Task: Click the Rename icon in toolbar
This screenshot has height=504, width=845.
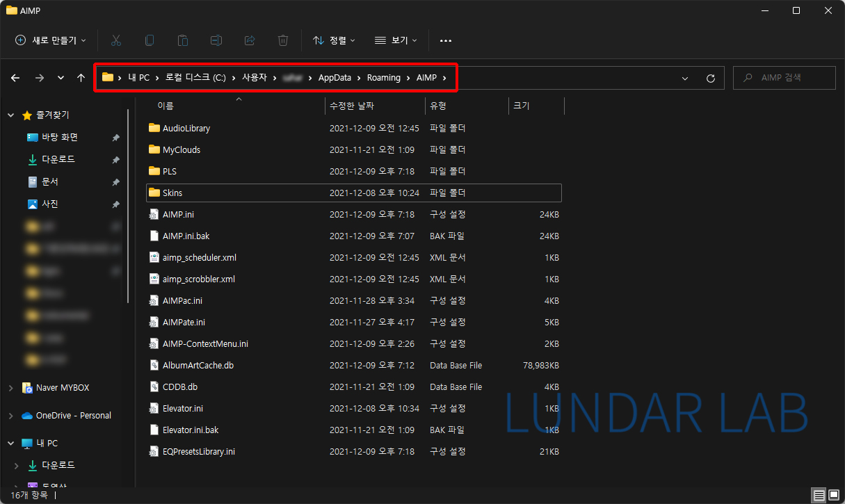Action: coord(216,40)
